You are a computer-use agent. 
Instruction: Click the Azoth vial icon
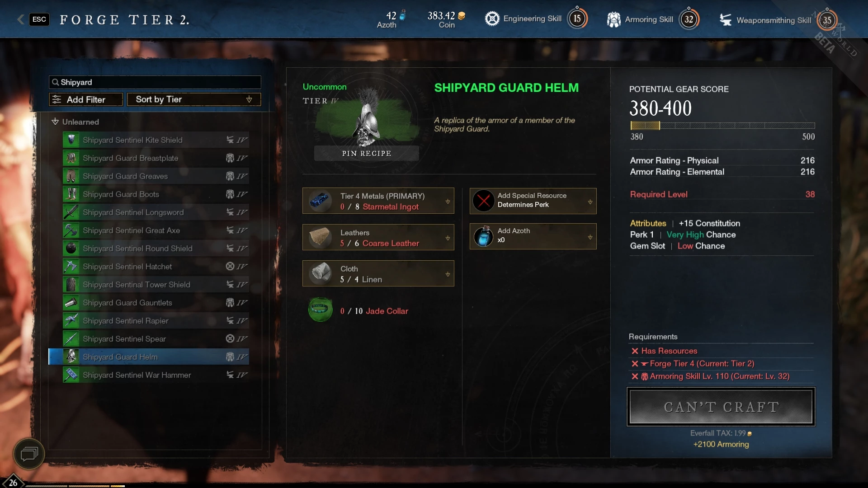(483, 236)
